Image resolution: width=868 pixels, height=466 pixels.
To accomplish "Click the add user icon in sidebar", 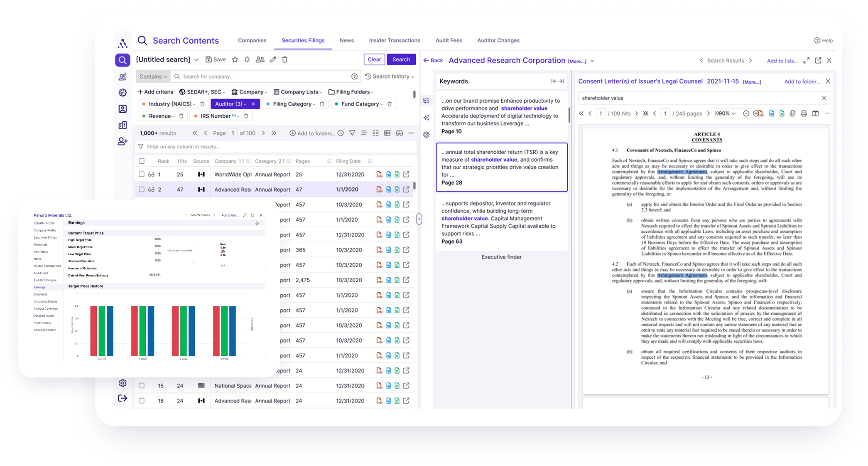I will pos(123,141).
